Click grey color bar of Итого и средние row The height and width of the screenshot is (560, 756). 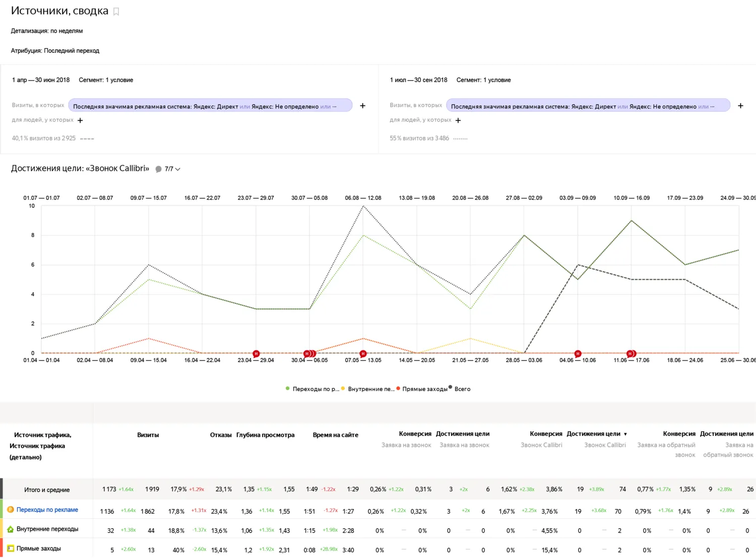click(2, 489)
